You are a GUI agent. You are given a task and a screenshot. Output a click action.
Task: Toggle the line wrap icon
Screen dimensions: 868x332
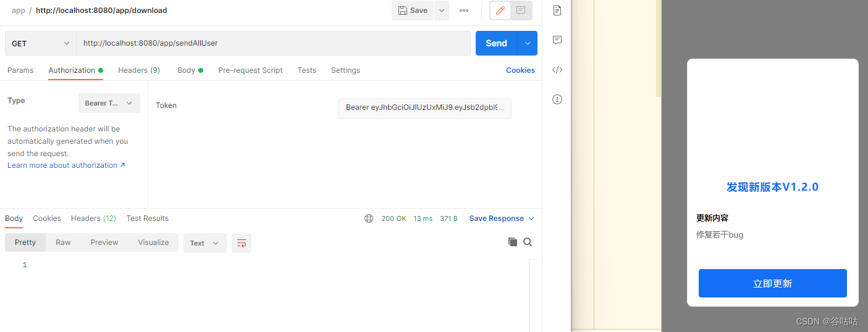[x=242, y=243]
